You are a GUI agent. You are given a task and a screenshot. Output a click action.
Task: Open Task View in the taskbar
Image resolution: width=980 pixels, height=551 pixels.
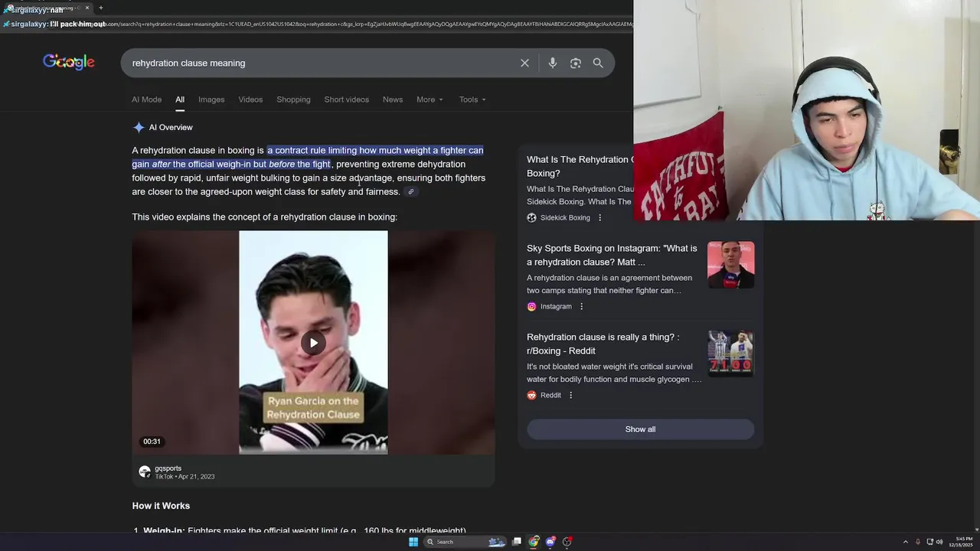click(x=517, y=542)
